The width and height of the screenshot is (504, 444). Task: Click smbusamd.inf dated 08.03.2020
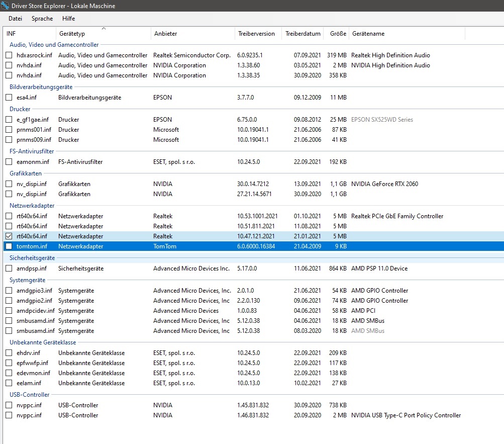tap(36, 331)
